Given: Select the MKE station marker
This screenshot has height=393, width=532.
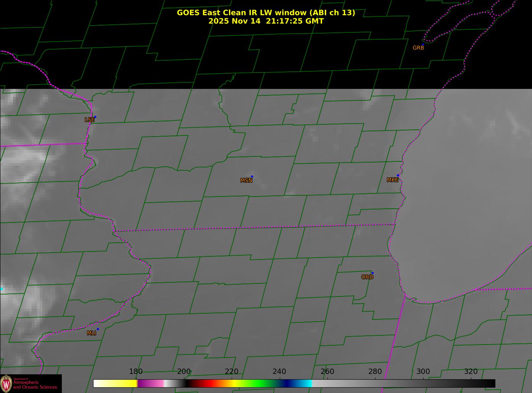Looking at the screenshot, I should (x=398, y=176).
